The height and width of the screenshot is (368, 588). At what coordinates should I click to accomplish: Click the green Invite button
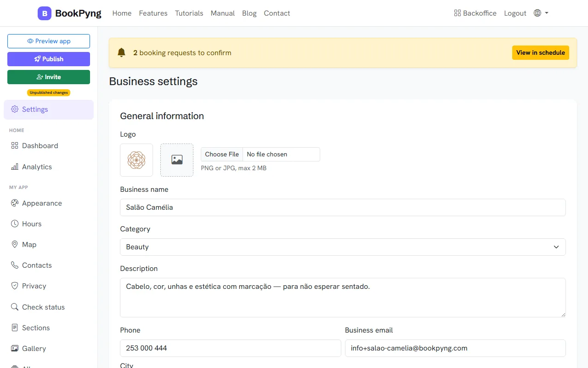(49, 77)
